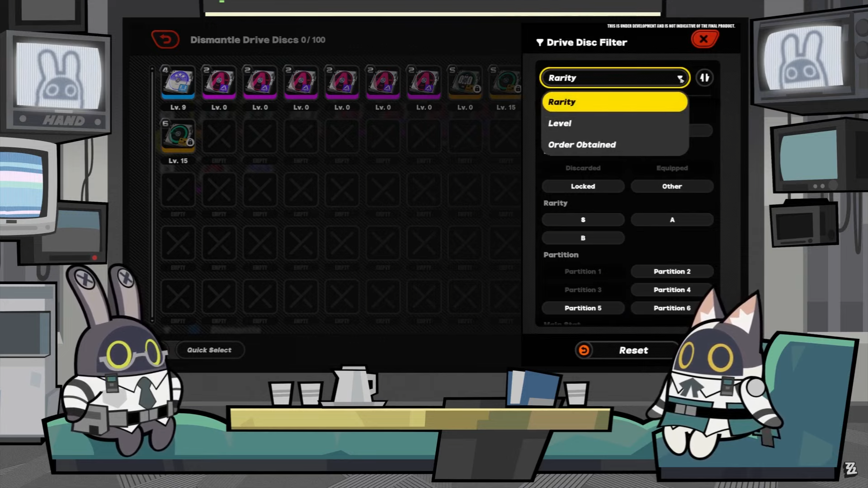Click the B rarity filter icon
Image resolution: width=868 pixels, height=488 pixels.
[582, 238]
